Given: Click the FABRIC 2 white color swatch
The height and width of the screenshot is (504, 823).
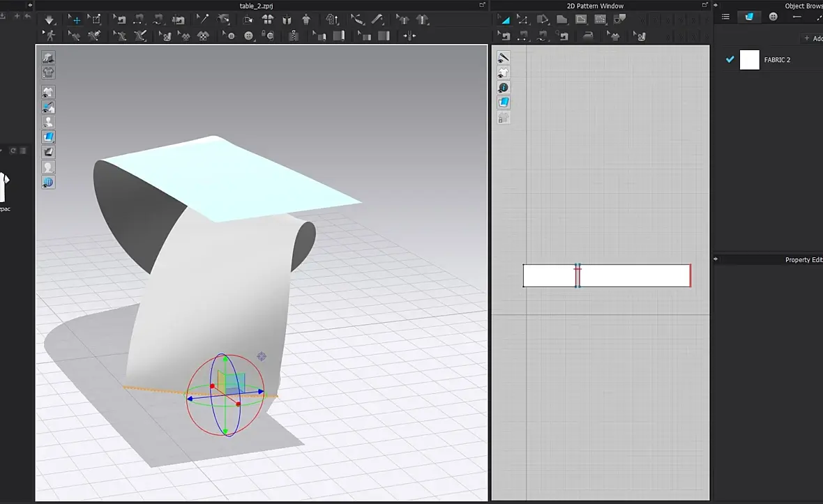Looking at the screenshot, I should pos(749,60).
